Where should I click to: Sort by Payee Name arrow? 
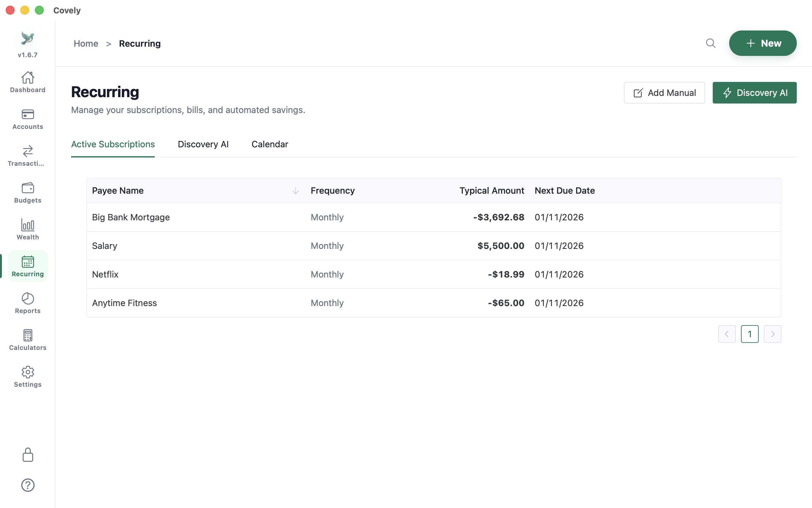click(x=295, y=190)
